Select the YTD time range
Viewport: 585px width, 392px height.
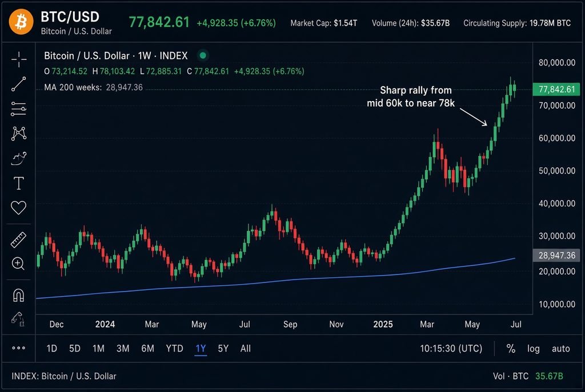click(175, 349)
